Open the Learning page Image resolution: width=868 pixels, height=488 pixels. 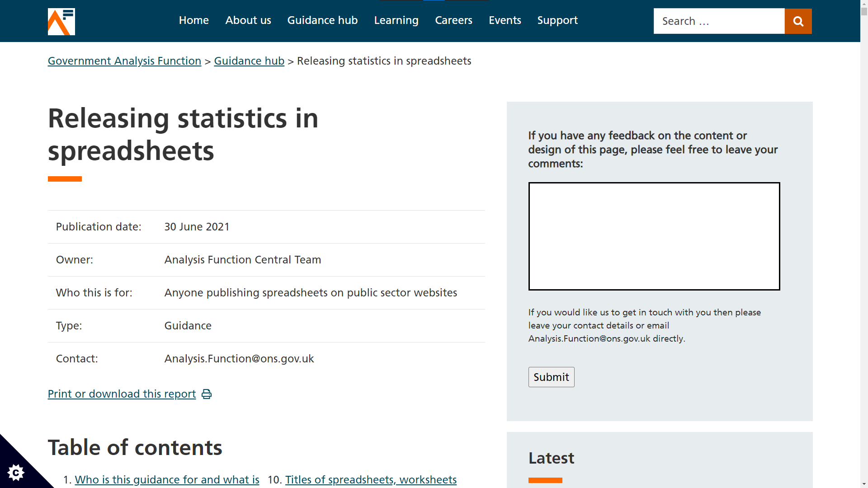click(x=396, y=20)
